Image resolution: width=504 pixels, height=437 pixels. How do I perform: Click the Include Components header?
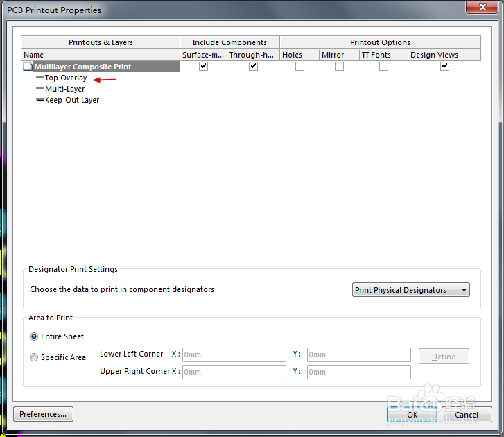pyautogui.click(x=229, y=42)
